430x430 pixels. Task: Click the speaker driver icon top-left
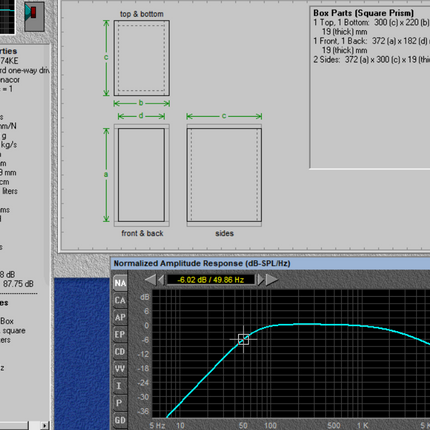pyautogui.click(x=34, y=16)
